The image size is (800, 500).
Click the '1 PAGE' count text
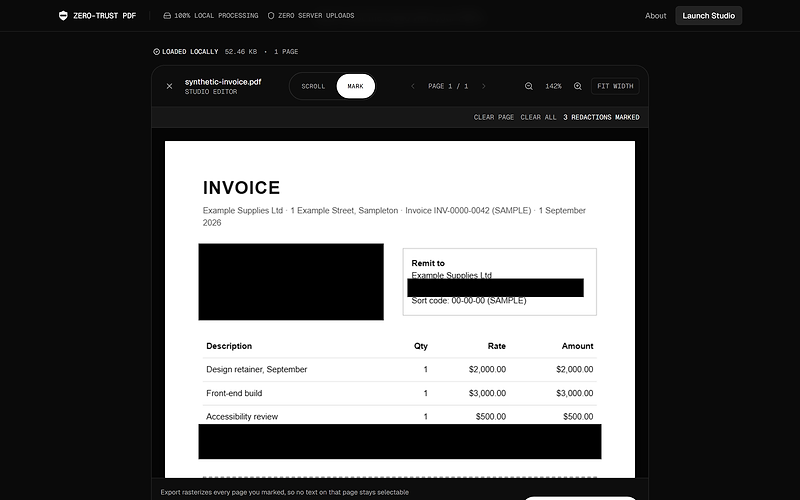286,52
